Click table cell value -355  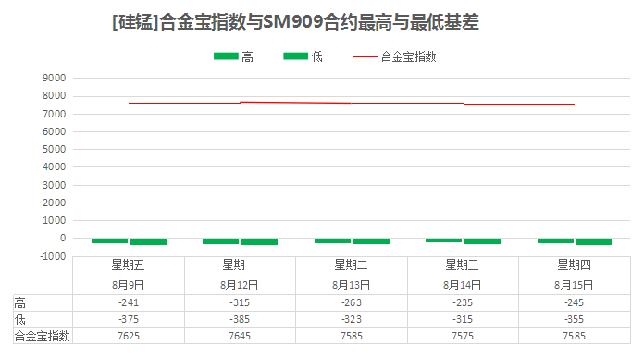pos(574,319)
